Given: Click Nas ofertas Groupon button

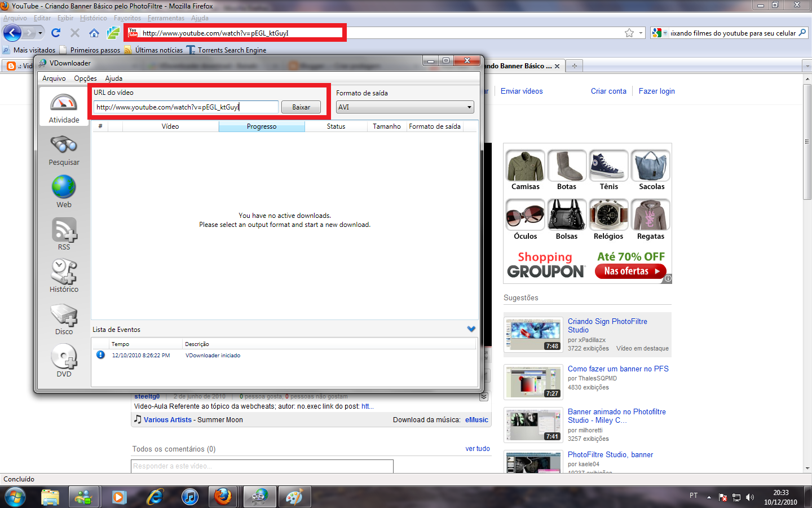Looking at the screenshot, I should [x=630, y=271].
